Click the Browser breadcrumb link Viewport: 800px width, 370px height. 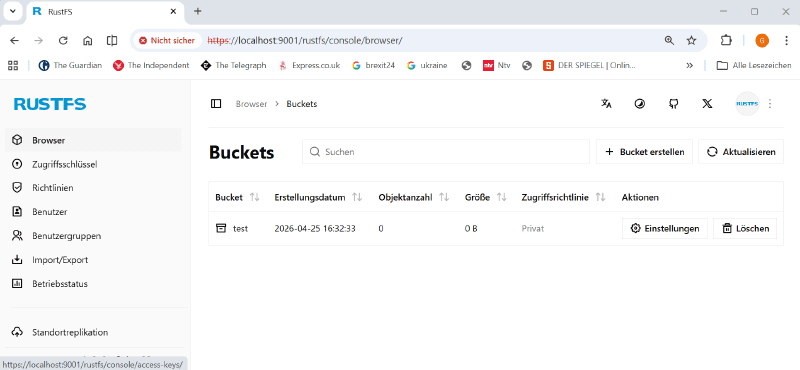[251, 104]
